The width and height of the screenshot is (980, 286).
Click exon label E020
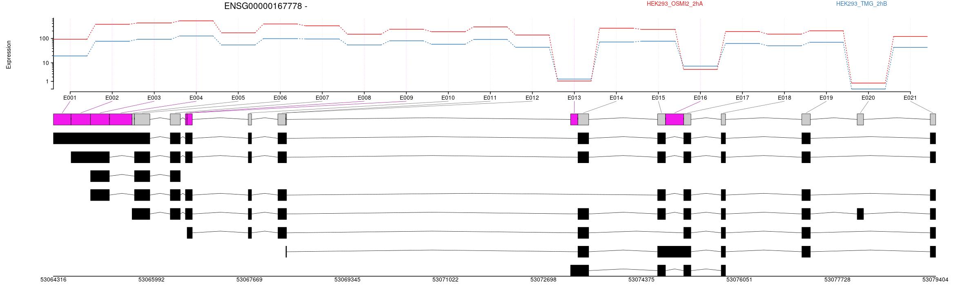pos(868,98)
